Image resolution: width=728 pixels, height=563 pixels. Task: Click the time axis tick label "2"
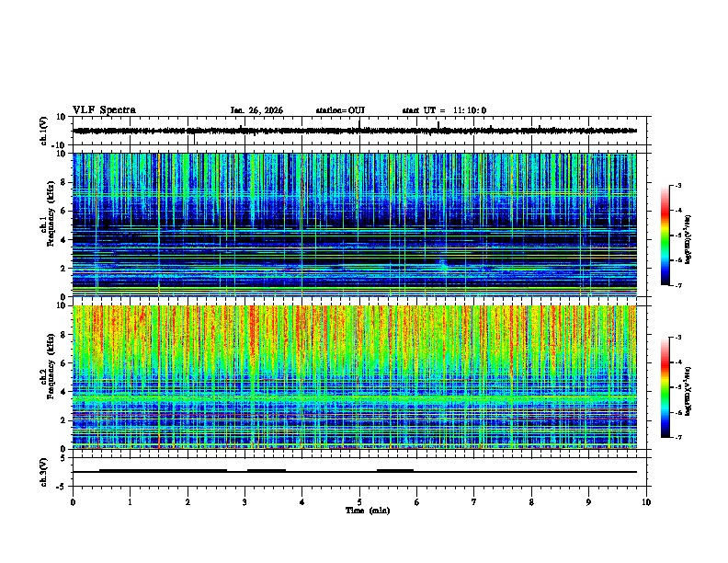coord(188,502)
